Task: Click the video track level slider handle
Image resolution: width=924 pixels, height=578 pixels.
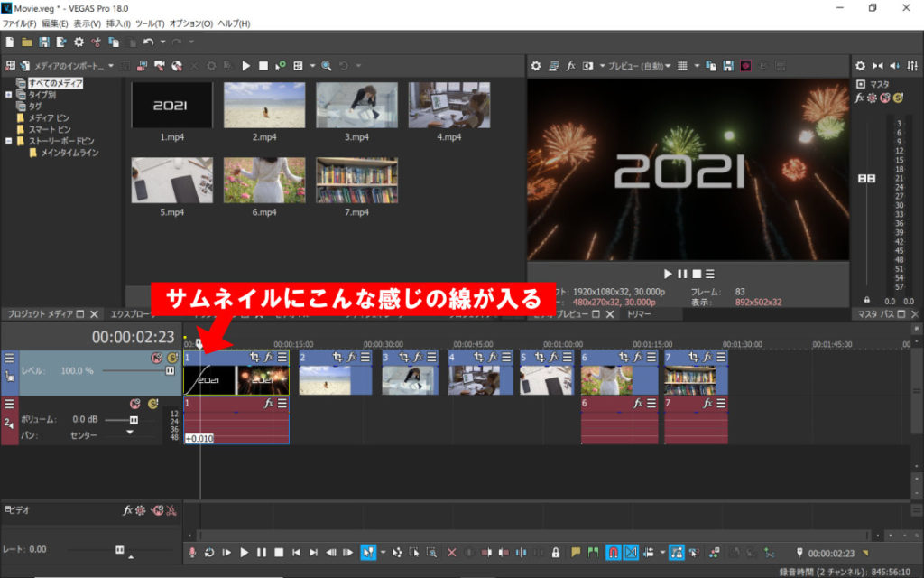Action: (x=170, y=371)
